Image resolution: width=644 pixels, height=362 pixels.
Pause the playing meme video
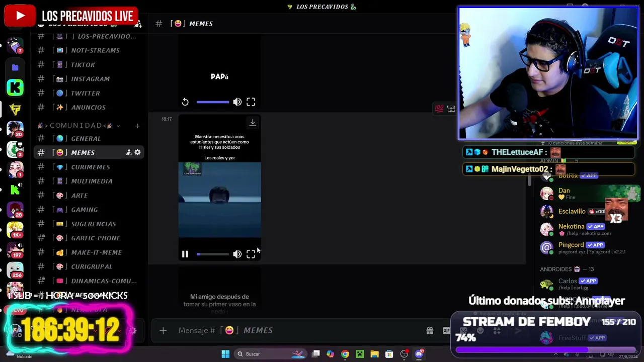[185, 254]
